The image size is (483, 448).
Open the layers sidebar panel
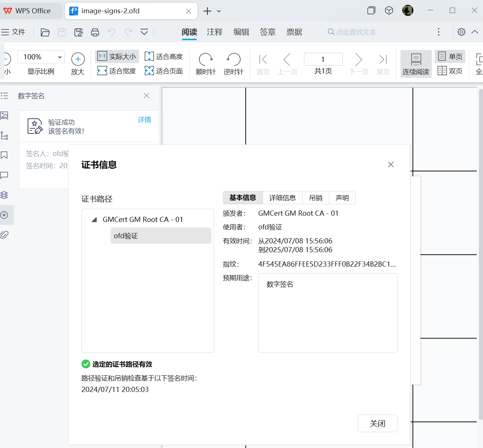4,195
